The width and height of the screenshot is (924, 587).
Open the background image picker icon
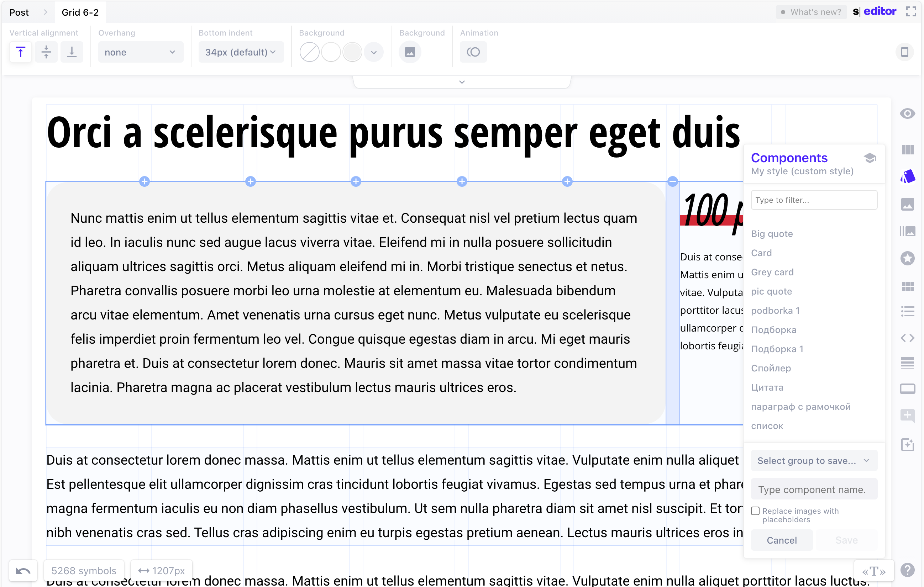pyautogui.click(x=410, y=52)
